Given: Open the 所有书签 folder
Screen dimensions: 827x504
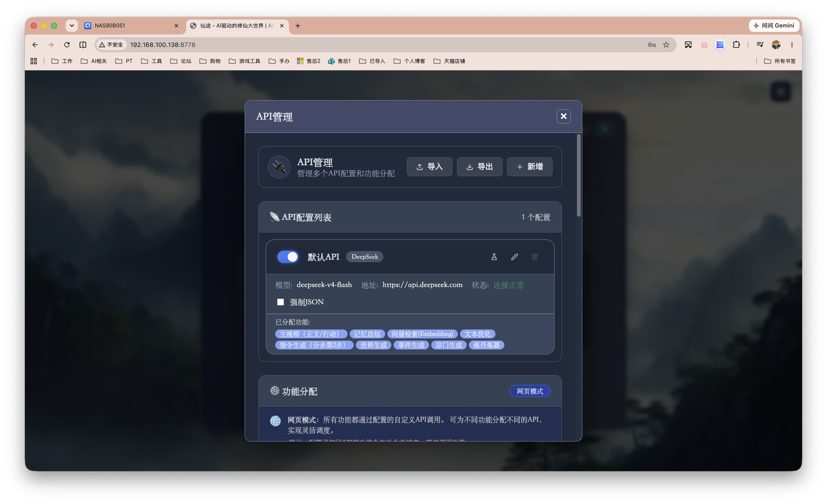Looking at the screenshot, I should click(x=780, y=61).
